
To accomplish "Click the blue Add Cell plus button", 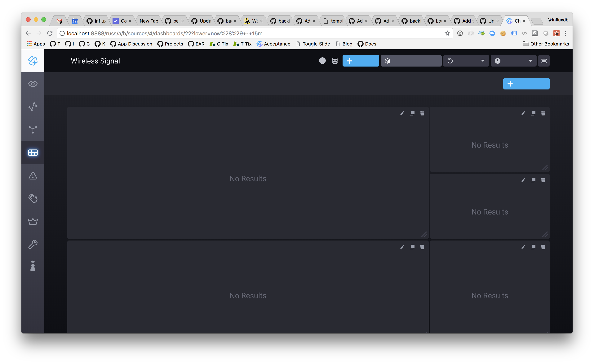I will tap(526, 84).
